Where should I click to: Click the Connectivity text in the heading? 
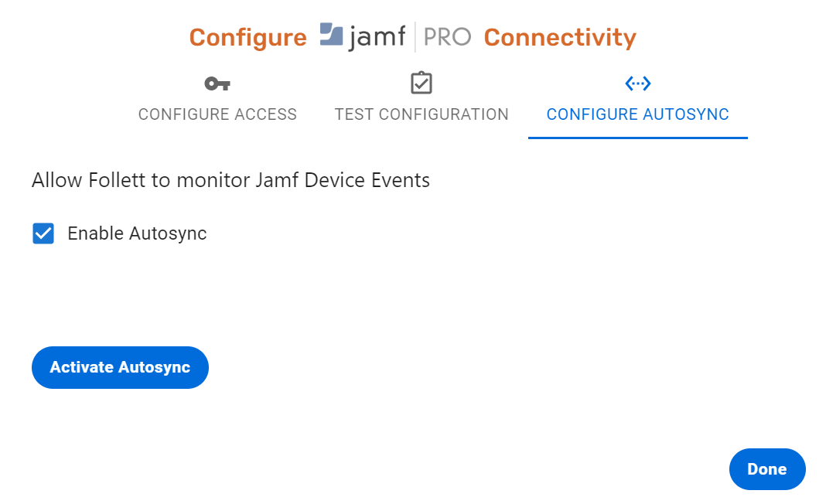(x=559, y=36)
